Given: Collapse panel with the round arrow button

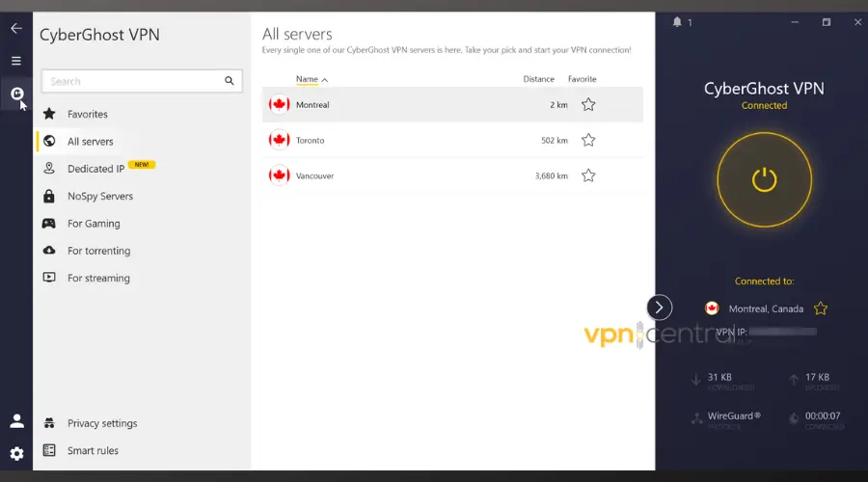Looking at the screenshot, I should pyautogui.click(x=659, y=308).
